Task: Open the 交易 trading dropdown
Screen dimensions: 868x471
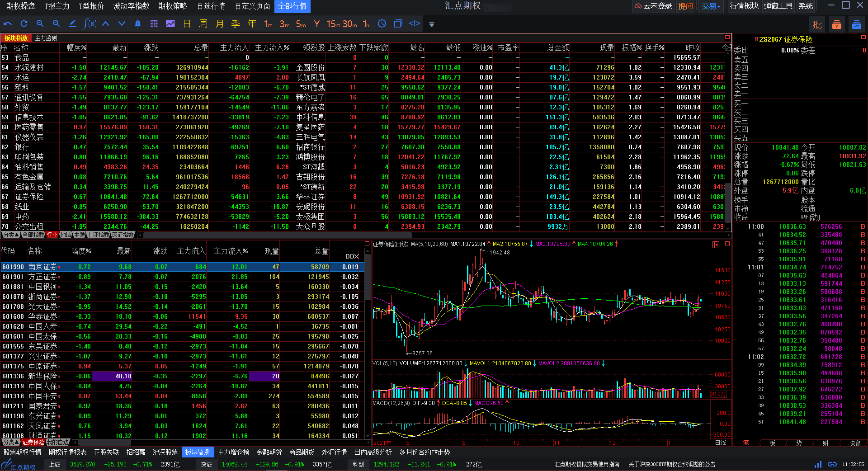Action: [711, 6]
